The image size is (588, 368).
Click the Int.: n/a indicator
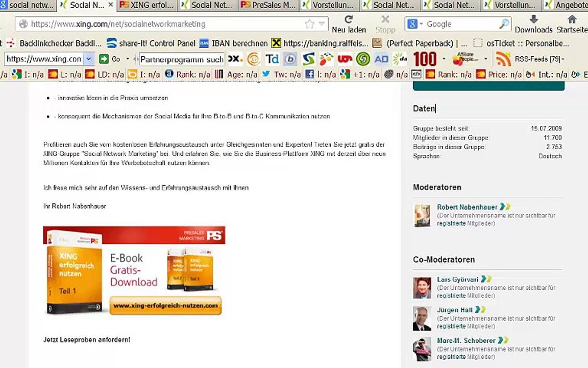click(x=546, y=74)
